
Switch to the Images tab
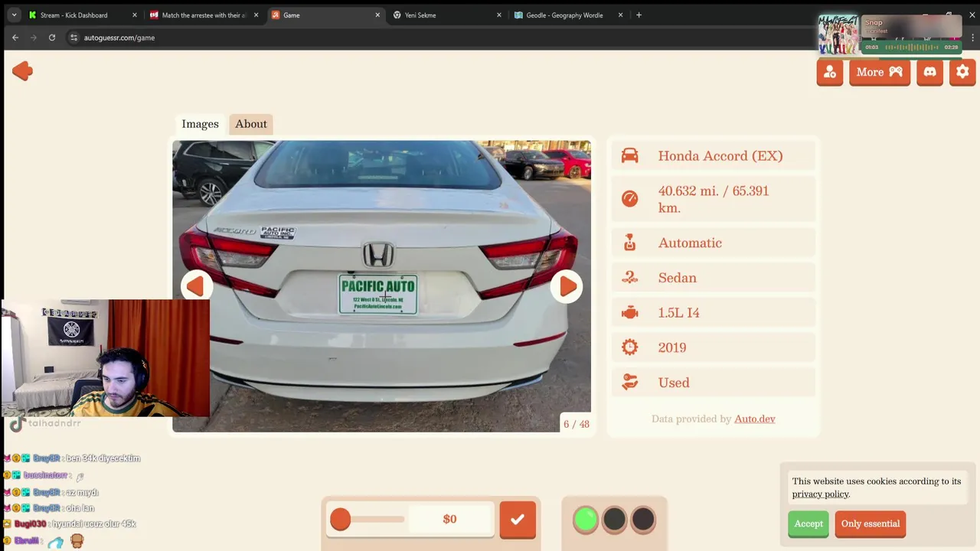tap(200, 124)
